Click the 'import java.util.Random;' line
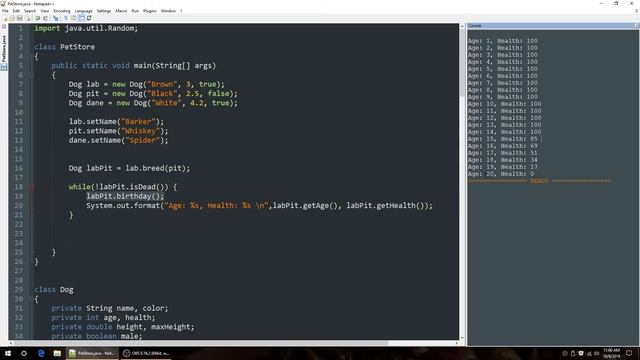Viewport: 640px width, 360px height. [86, 28]
